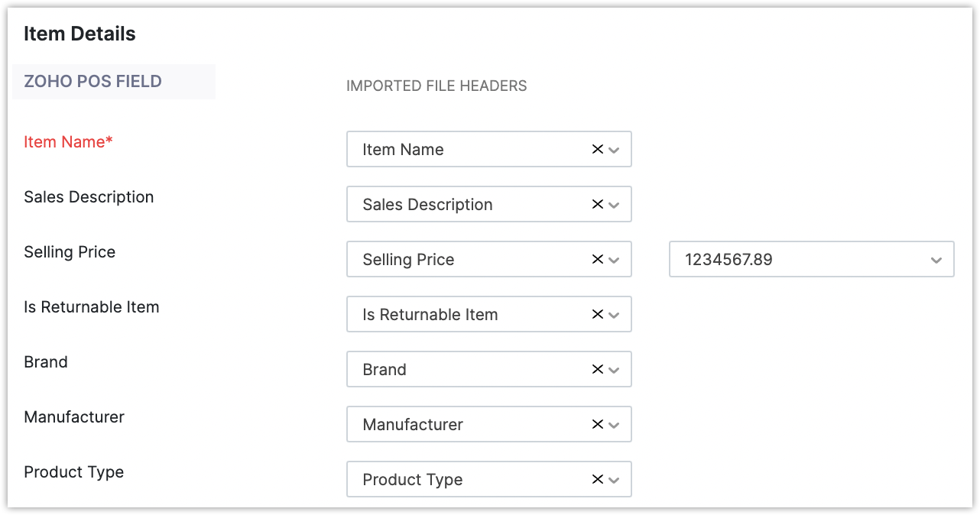Screen dimensions: 980x515
Task: Clear Product Type mapping X icon
Action: point(598,480)
